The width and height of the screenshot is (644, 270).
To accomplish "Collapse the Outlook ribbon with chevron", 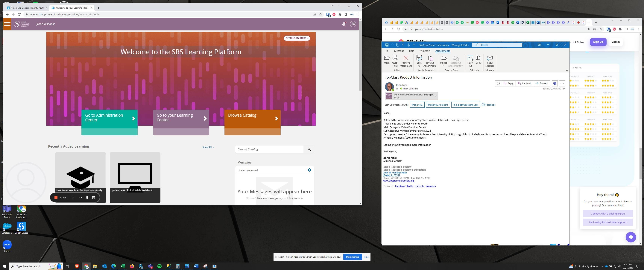I will (x=566, y=70).
